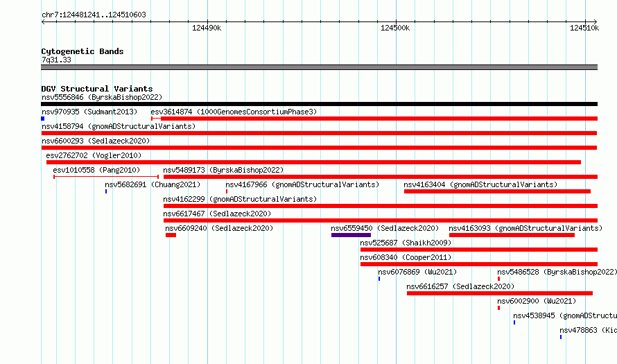Click the red nsv4162299 variant bar
Image resolution: width=617 pixels, height=364 pixels.
381,206
